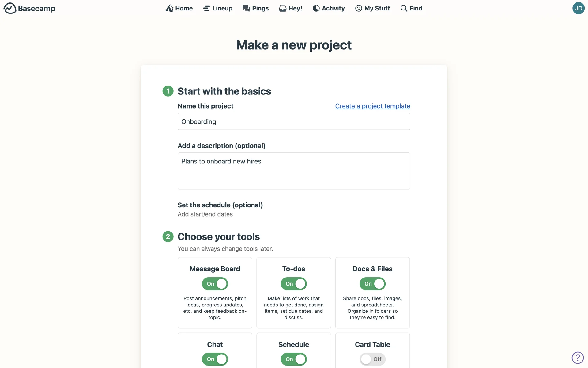588x368 pixels.
Task: Click the Home mountain icon
Action: tap(169, 8)
